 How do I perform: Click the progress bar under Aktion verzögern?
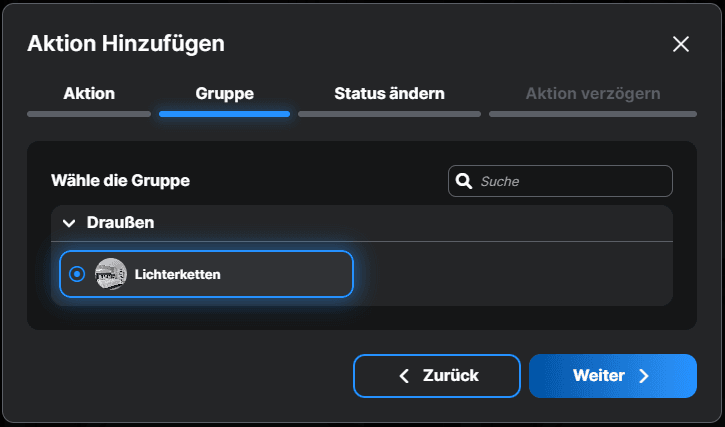click(x=593, y=114)
